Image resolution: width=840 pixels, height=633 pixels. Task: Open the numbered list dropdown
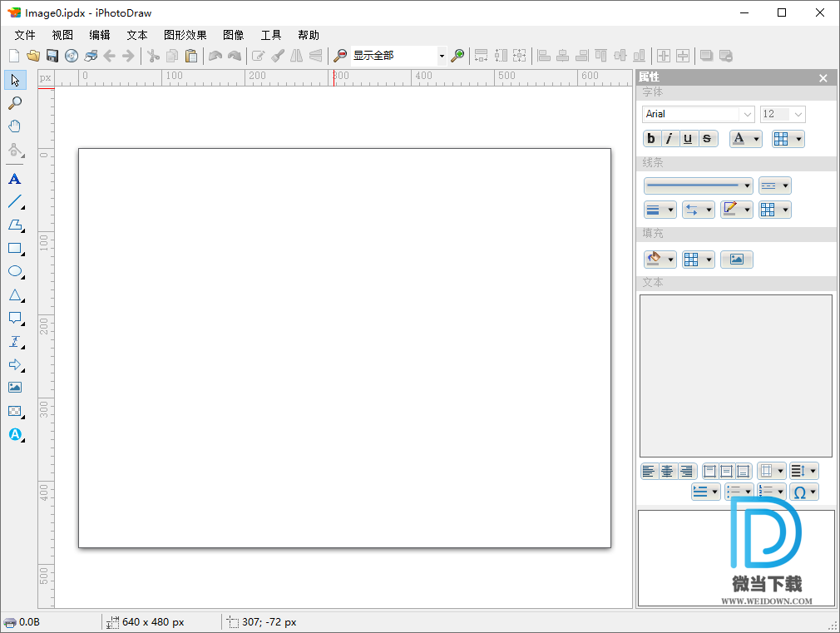point(772,492)
